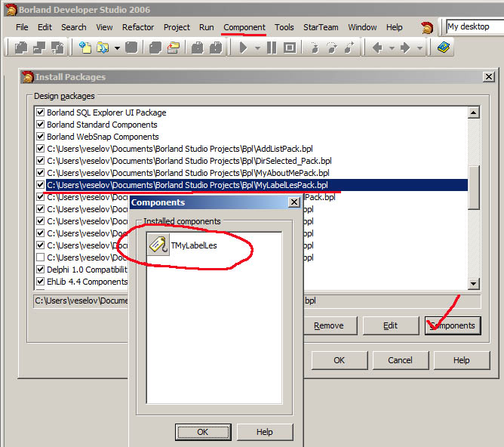Click the Run Until Return debug icon

coord(349,48)
